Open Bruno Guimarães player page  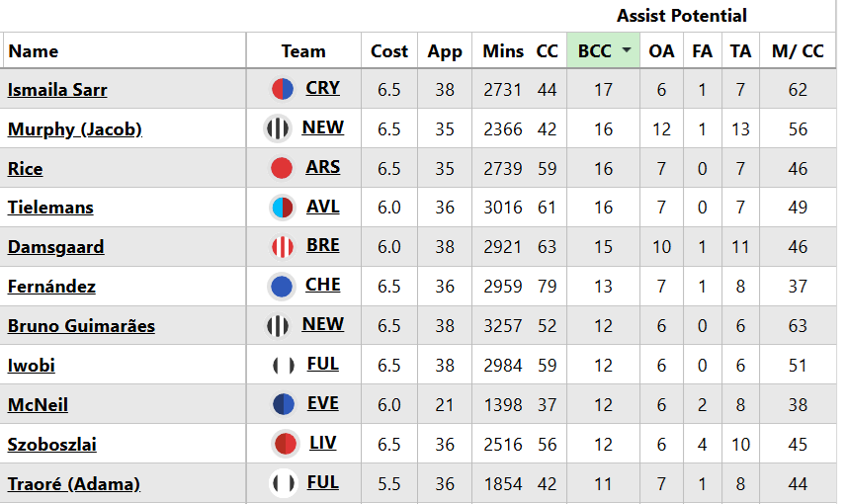[81, 326]
